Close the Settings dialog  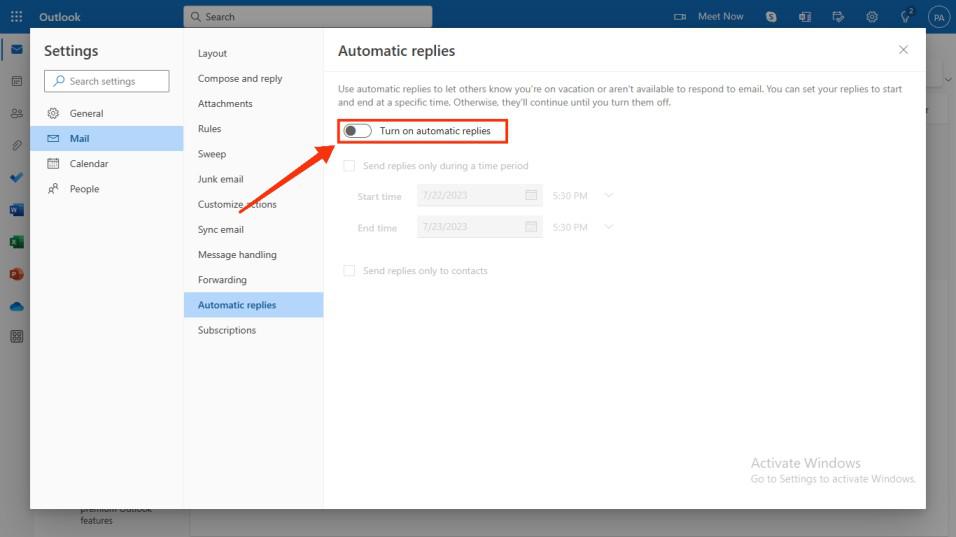(x=904, y=50)
